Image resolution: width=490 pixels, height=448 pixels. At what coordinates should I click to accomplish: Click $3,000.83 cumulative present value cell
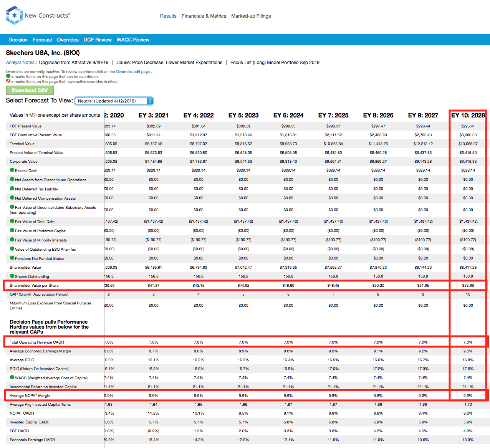tap(468, 135)
